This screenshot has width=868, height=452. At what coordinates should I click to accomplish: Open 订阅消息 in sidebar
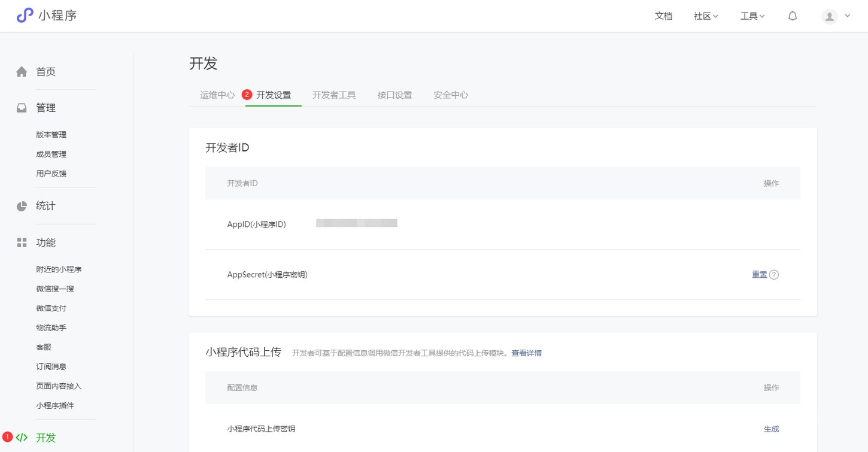pyautogui.click(x=51, y=367)
